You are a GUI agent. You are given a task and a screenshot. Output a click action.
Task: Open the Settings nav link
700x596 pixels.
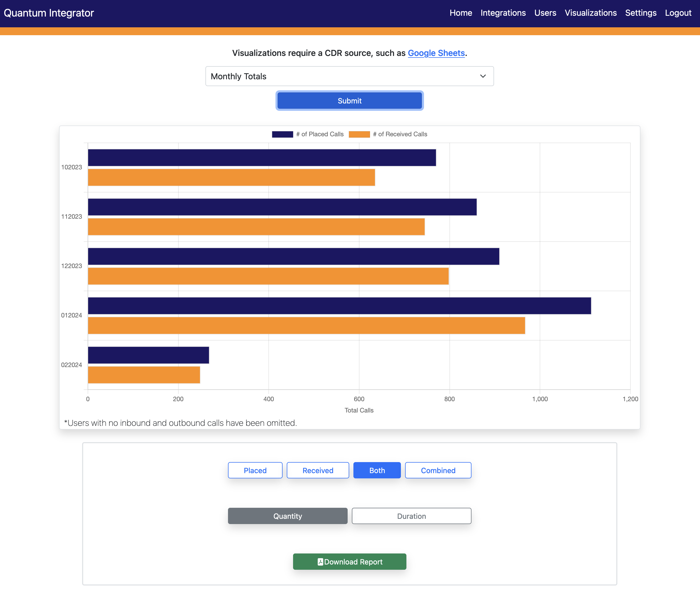(640, 13)
